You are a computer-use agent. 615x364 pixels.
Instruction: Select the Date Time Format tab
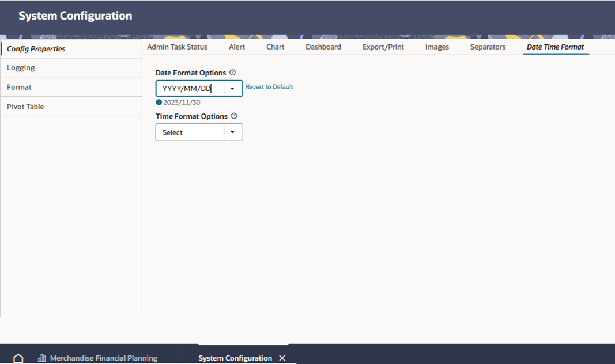click(556, 47)
